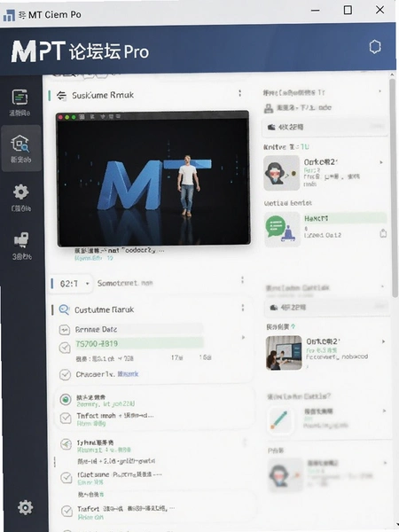
Task: Expand arrow on first Oarkc#2 card
Action: click(381, 162)
